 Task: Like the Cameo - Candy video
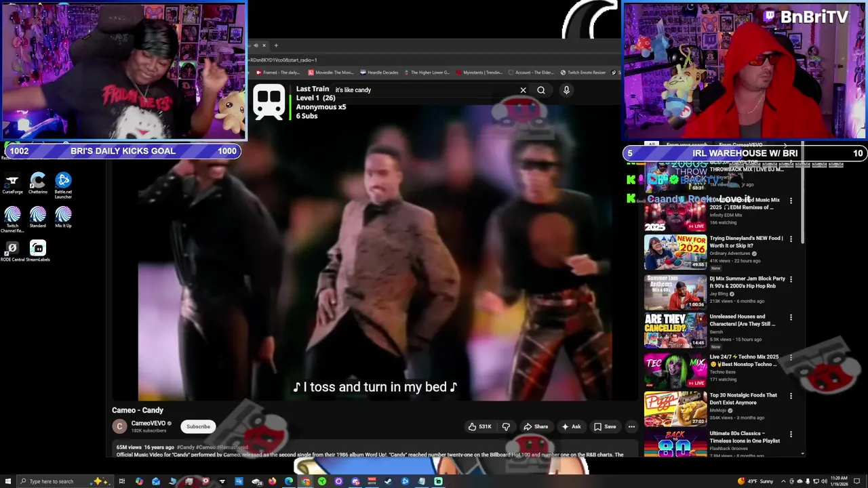[479, 426]
